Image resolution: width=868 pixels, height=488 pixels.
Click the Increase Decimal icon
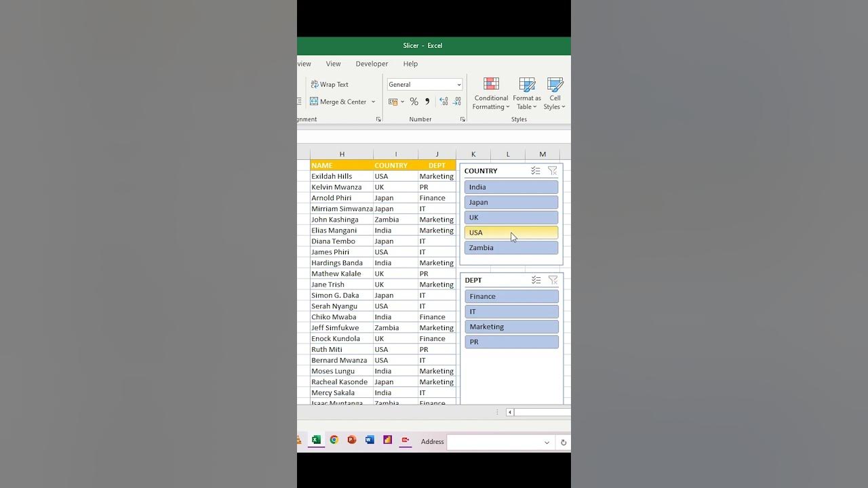point(443,102)
